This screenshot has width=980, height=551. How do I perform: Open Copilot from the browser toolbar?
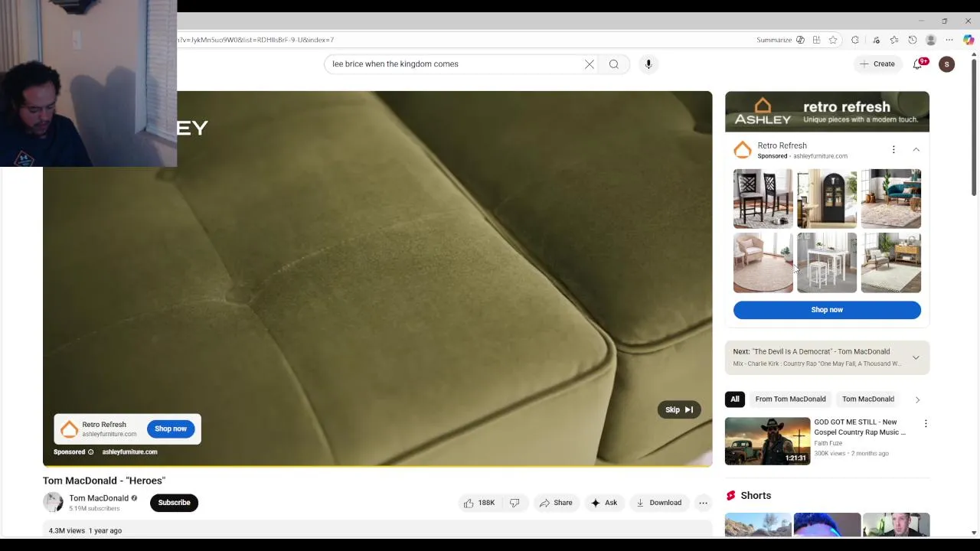pos(969,40)
